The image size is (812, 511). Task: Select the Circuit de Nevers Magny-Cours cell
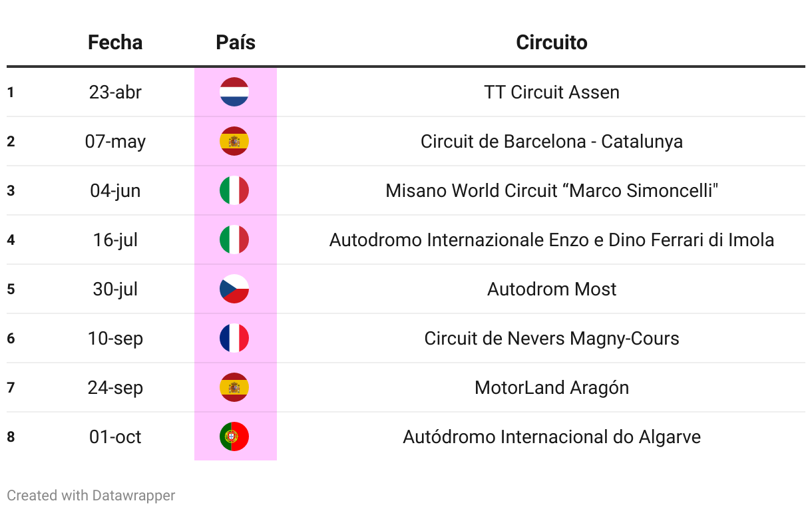click(x=552, y=338)
